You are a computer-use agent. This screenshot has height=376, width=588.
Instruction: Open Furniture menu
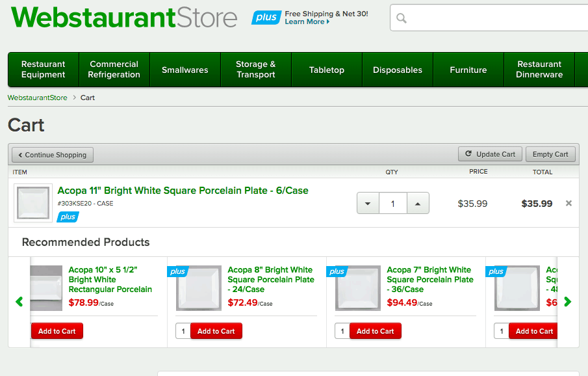pyautogui.click(x=468, y=70)
